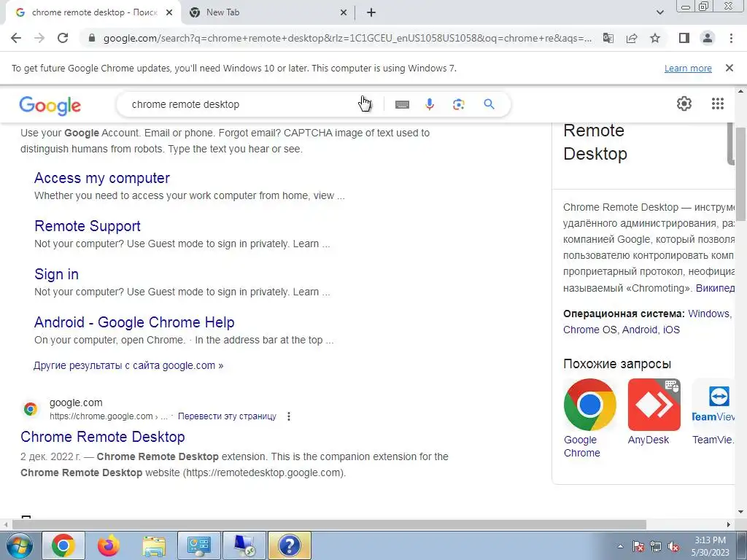
Task: Open the Remote Support result
Action: (88, 226)
